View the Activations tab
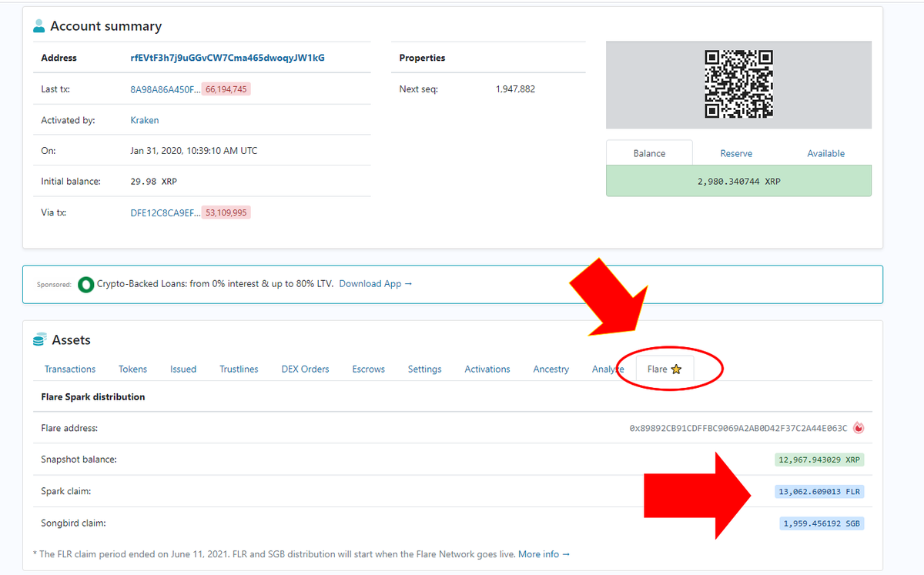924x575 pixels. (487, 369)
